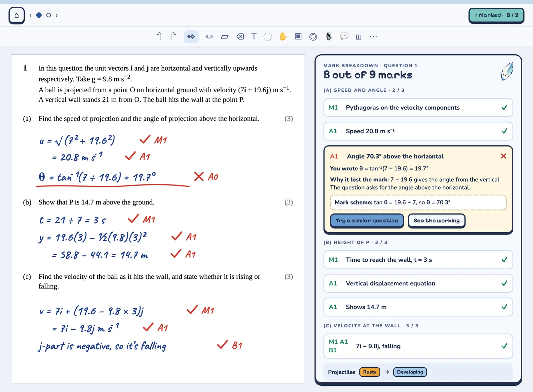This screenshot has width=533, height=392.
Task: Click the Projectiles topic label
Action: tap(341, 372)
